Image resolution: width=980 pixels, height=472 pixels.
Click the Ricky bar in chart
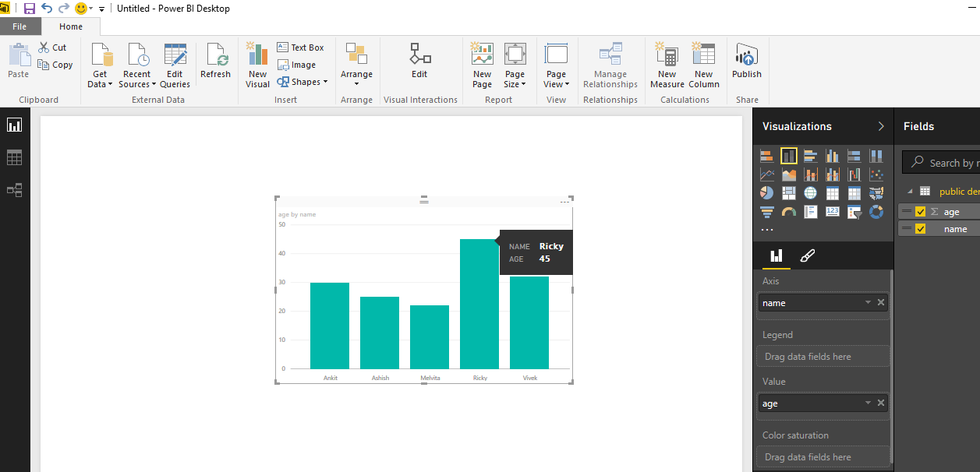coord(479,312)
